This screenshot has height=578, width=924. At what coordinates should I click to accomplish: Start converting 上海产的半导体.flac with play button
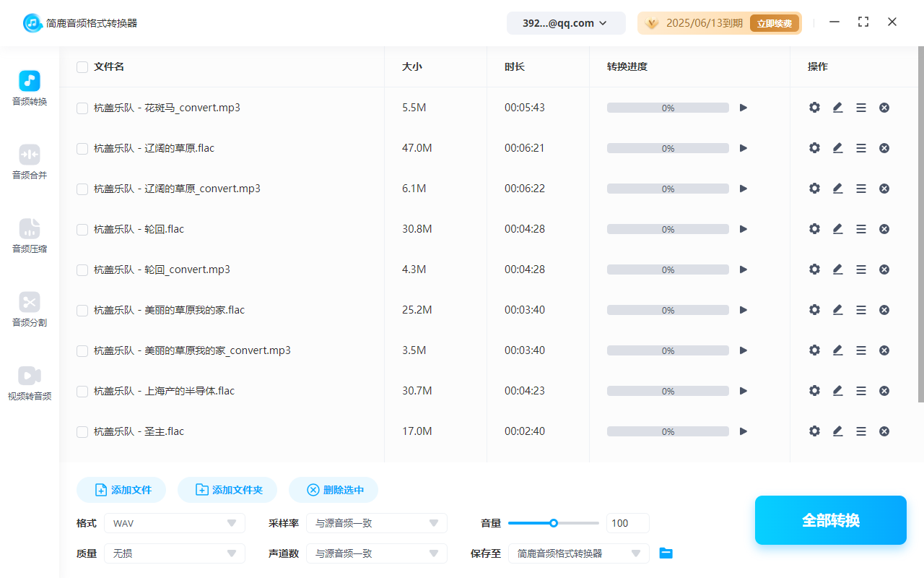744,390
